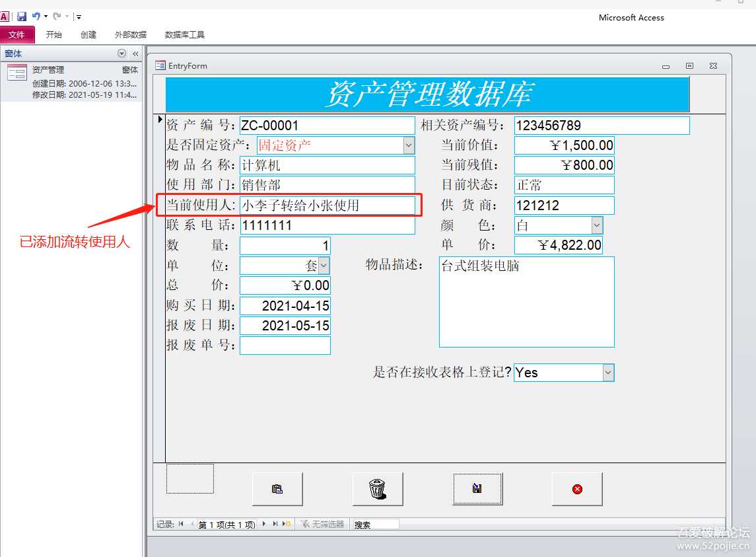Click the Redo icon in quick access toolbar
This screenshot has width=756, height=557.
pyautogui.click(x=57, y=17)
